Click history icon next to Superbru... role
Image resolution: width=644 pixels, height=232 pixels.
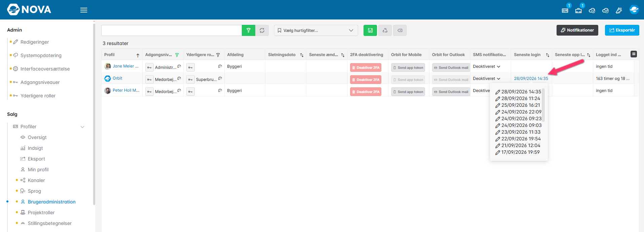pos(220,79)
